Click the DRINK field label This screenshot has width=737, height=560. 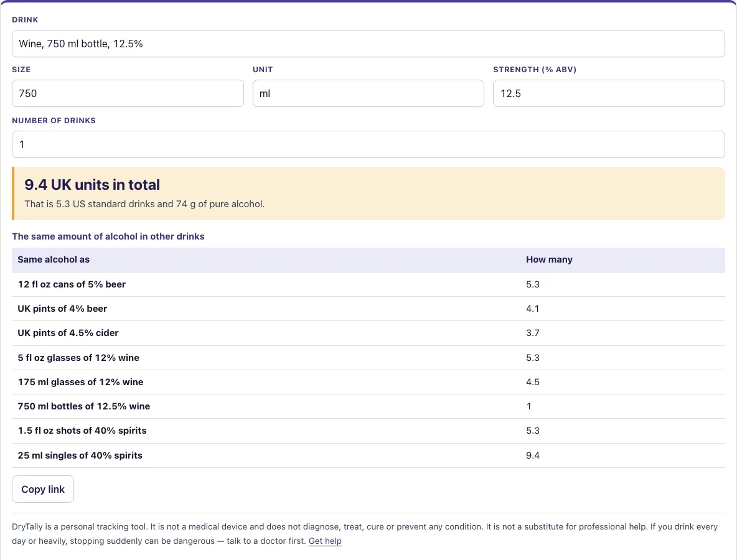(25, 20)
